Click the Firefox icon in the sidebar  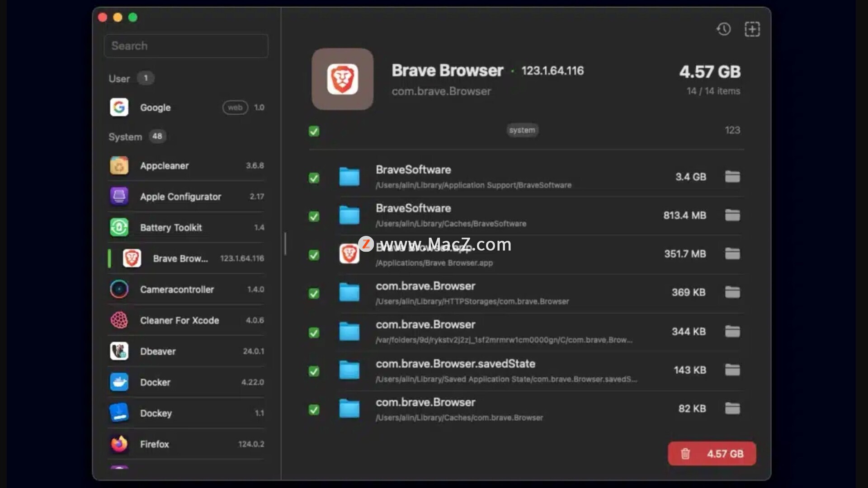click(119, 444)
